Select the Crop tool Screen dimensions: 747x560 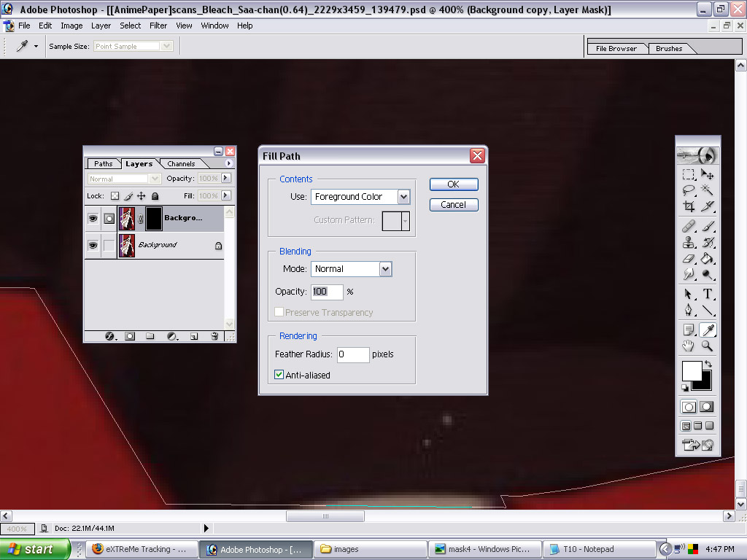click(x=689, y=206)
